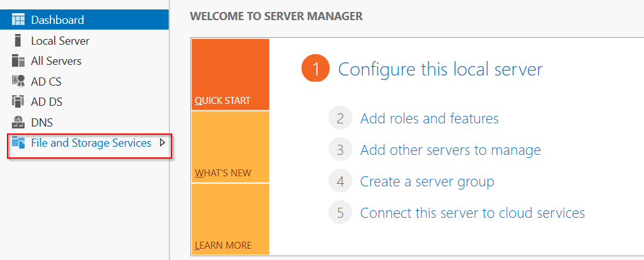
Task: Click the AD DS directory icon
Action: [x=18, y=102]
